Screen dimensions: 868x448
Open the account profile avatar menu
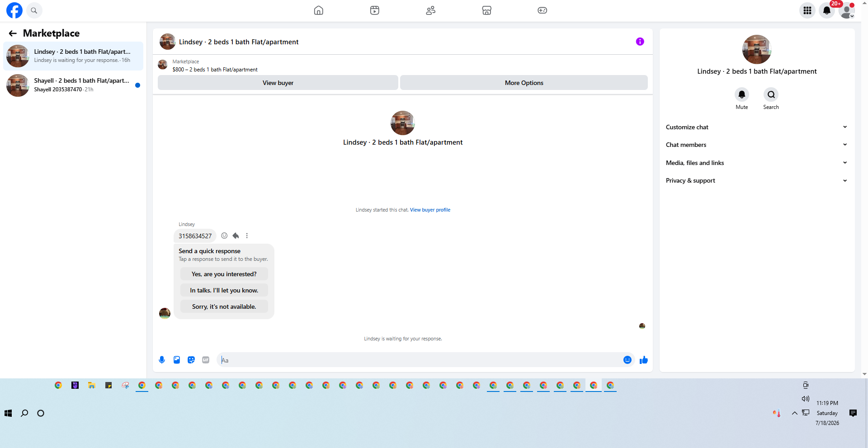(847, 10)
